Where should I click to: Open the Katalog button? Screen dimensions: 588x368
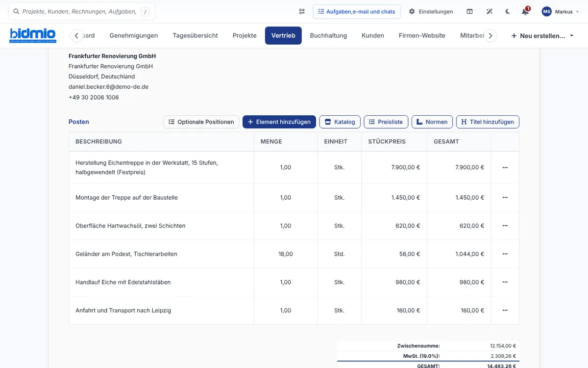pos(340,122)
